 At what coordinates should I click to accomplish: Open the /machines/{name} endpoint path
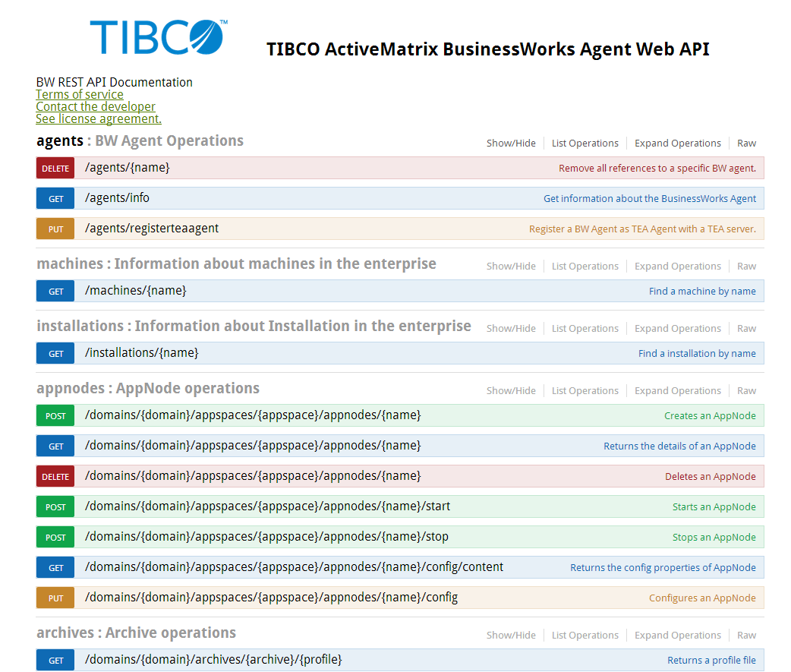[136, 291]
